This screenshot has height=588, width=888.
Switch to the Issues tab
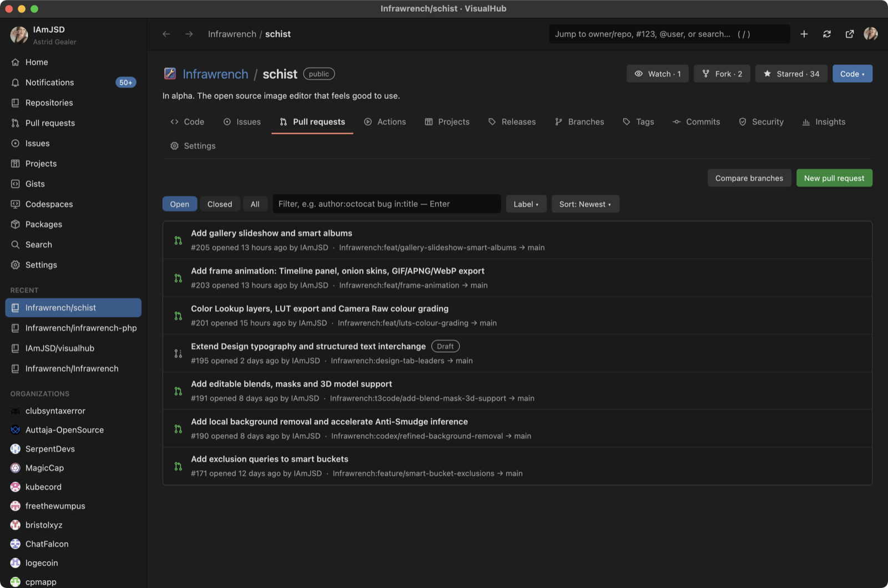click(242, 122)
